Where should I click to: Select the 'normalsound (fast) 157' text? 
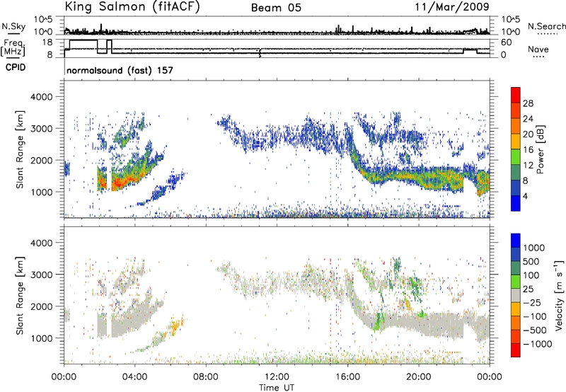click(x=120, y=70)
